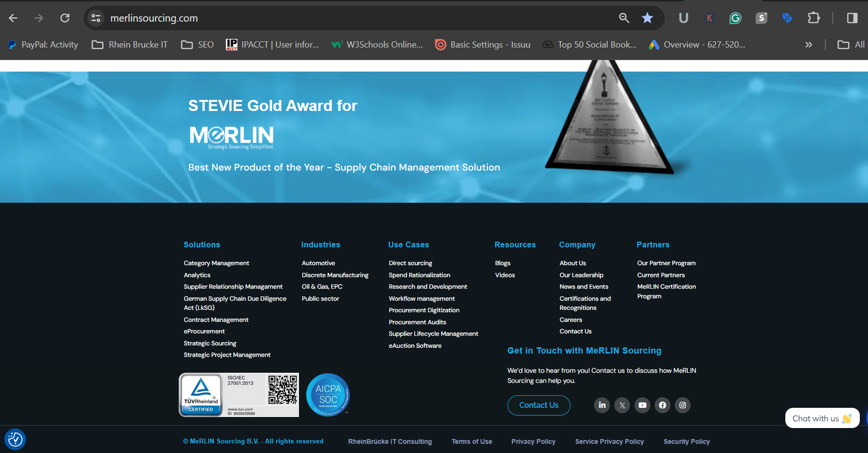Viewport: 868px width, 453px height.
Task: Reload the current page
Action: pyautogui.click(x=65, y=18)
